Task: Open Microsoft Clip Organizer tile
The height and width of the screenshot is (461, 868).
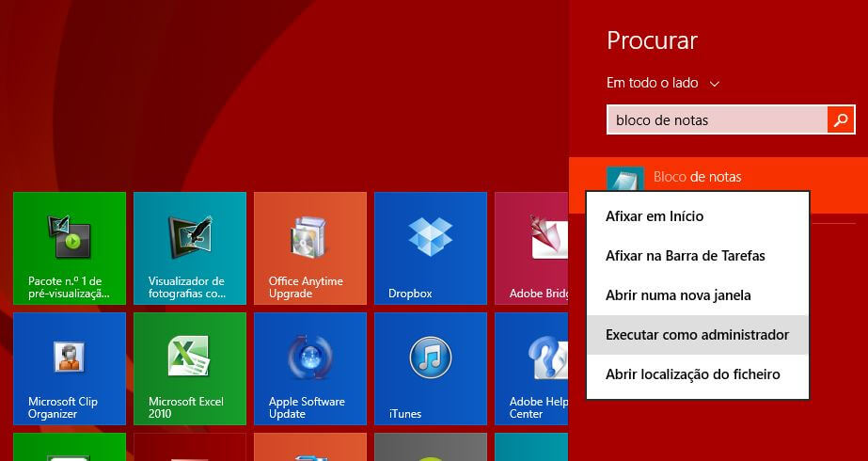Action: coord(70,369)
